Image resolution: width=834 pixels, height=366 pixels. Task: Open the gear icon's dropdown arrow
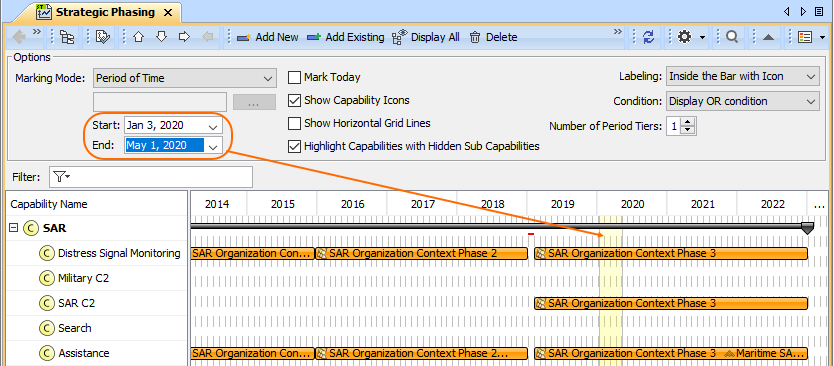pos(702,37)
